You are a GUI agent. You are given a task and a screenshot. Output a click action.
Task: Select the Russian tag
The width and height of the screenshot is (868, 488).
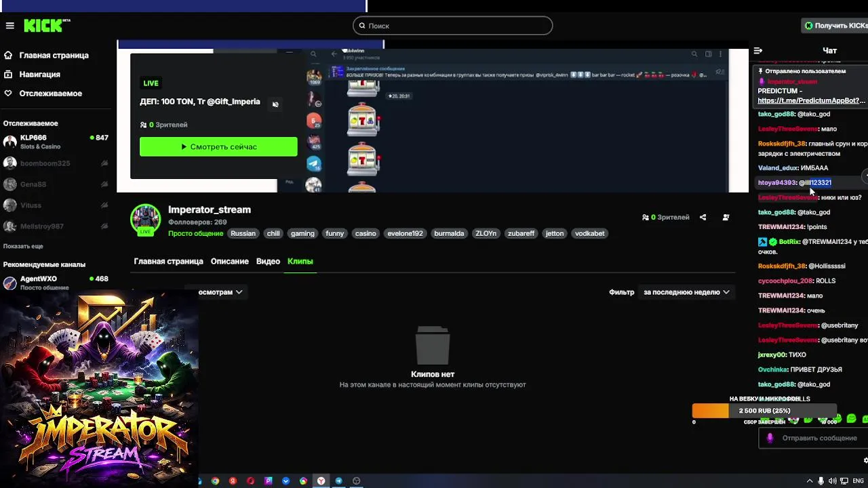point(243,233)
